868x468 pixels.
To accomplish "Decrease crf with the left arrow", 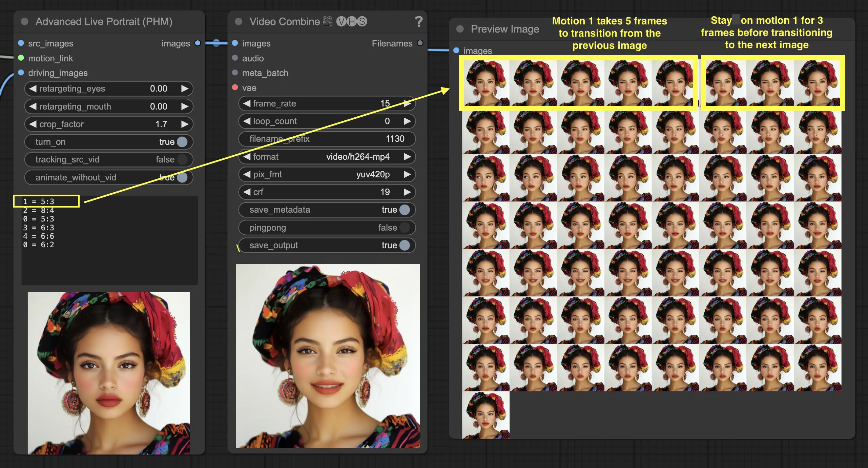I will [x=247, y=192].
